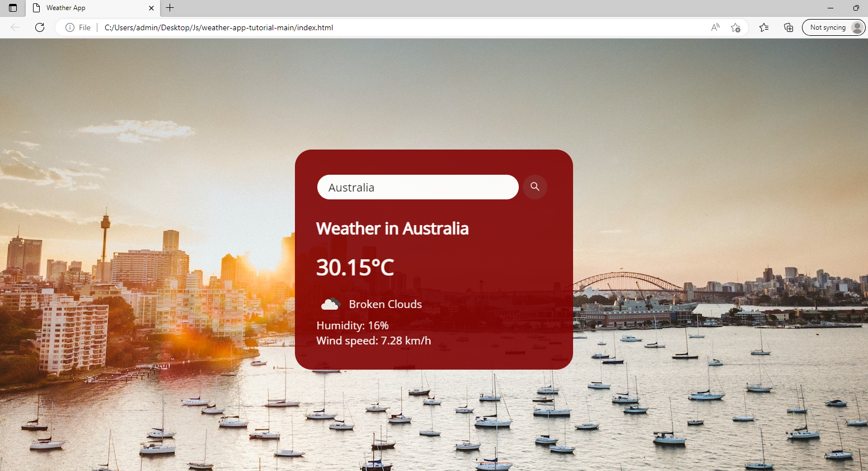Click the favorites star icon
The height and width of the screenshot is (471, 868).
[735, 27]
